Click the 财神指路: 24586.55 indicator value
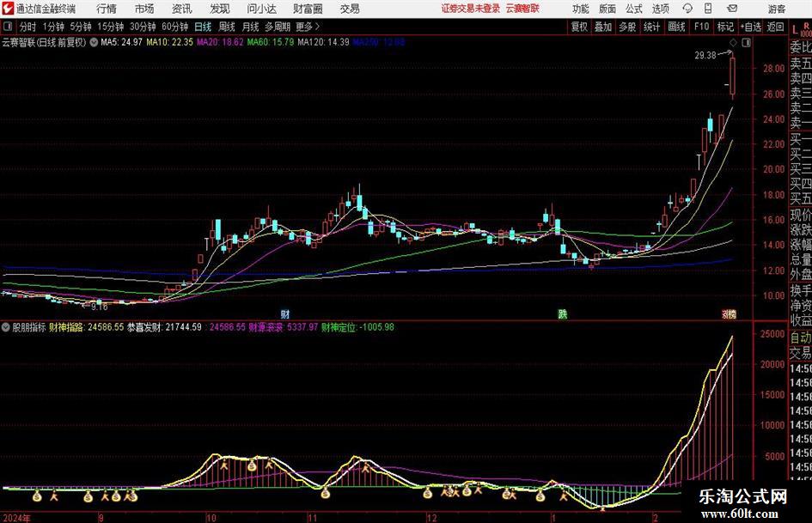Image resolution: width=812 pixels, height=523 pixels. pos(87,327)
